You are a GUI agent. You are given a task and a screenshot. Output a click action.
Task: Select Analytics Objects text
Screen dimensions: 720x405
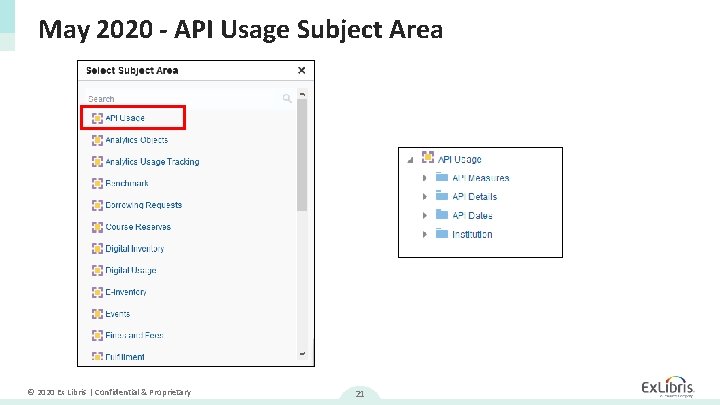(137, 140)
